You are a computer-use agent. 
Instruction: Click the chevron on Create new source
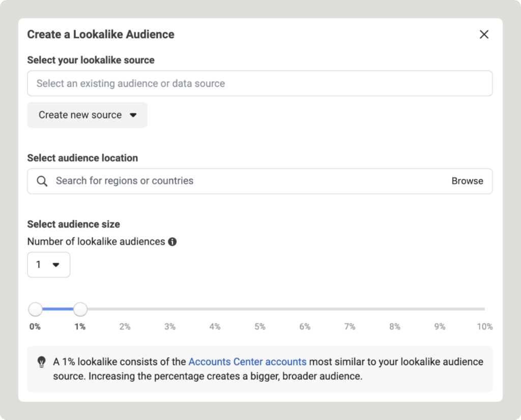(133, 115)
